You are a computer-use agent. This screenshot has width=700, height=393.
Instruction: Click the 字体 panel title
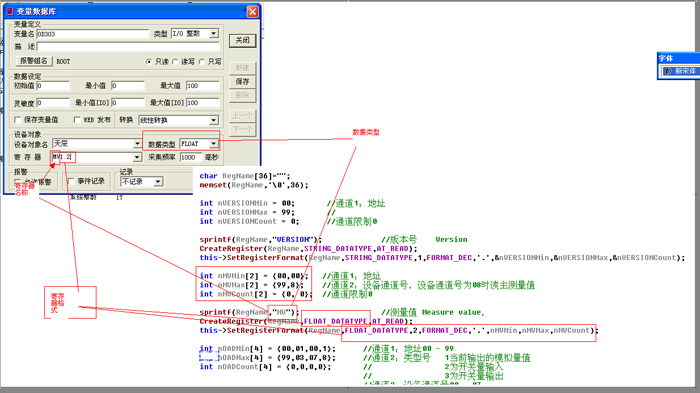(x=666, y=58)
